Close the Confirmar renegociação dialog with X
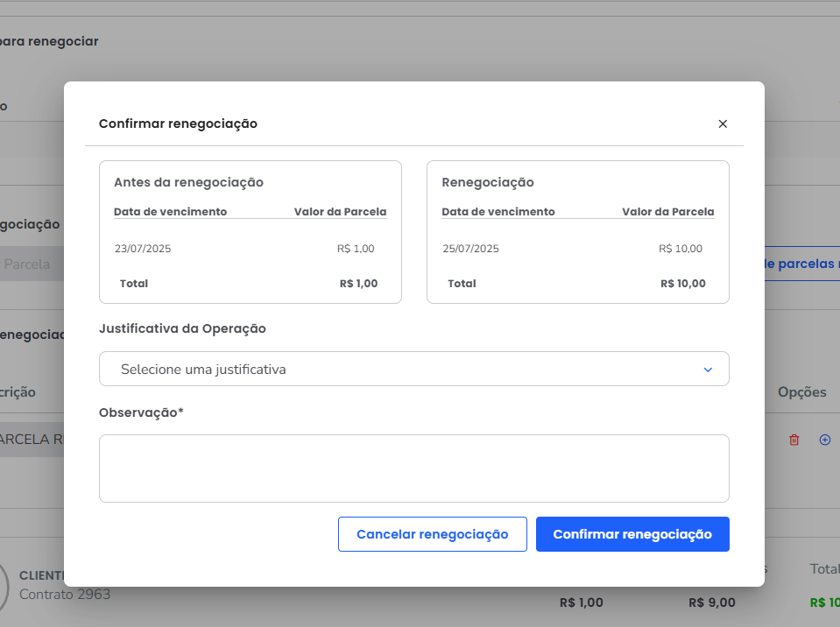This screenshot has height=627, width=840. pyautogui.click(x=723, y=124)
